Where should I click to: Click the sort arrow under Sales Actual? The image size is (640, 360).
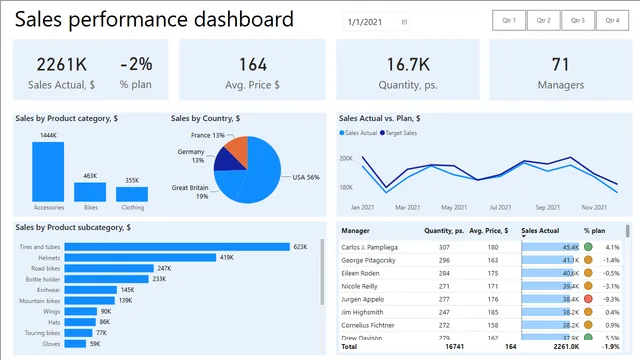(x=524, y=236)
